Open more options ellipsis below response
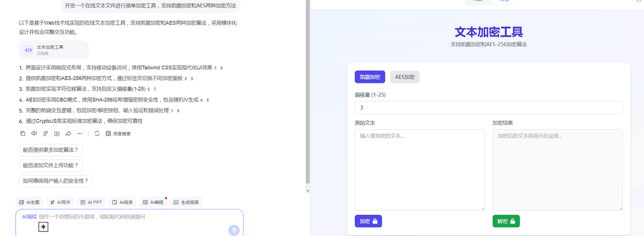 79,133
